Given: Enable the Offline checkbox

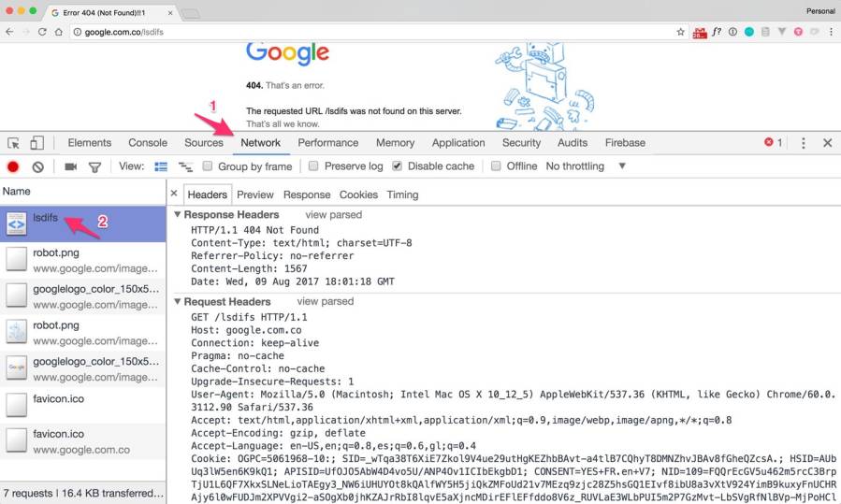Looking at the screenshot, I should coord(496,166).
